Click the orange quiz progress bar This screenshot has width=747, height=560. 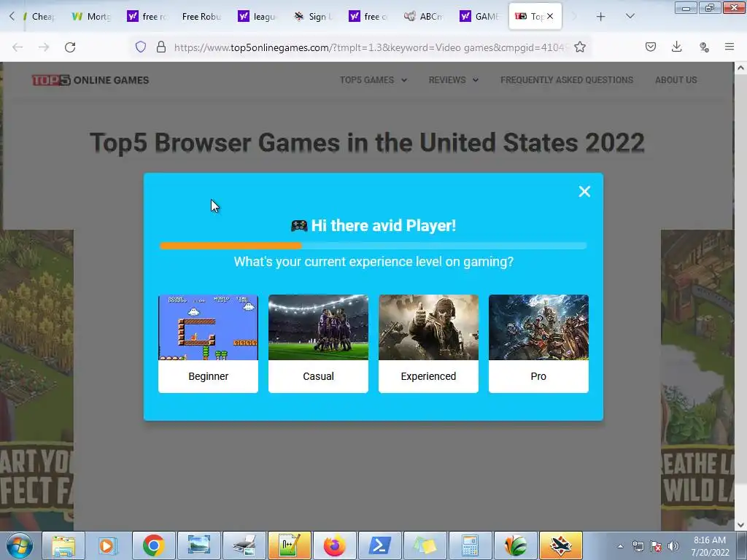point(231,246)
